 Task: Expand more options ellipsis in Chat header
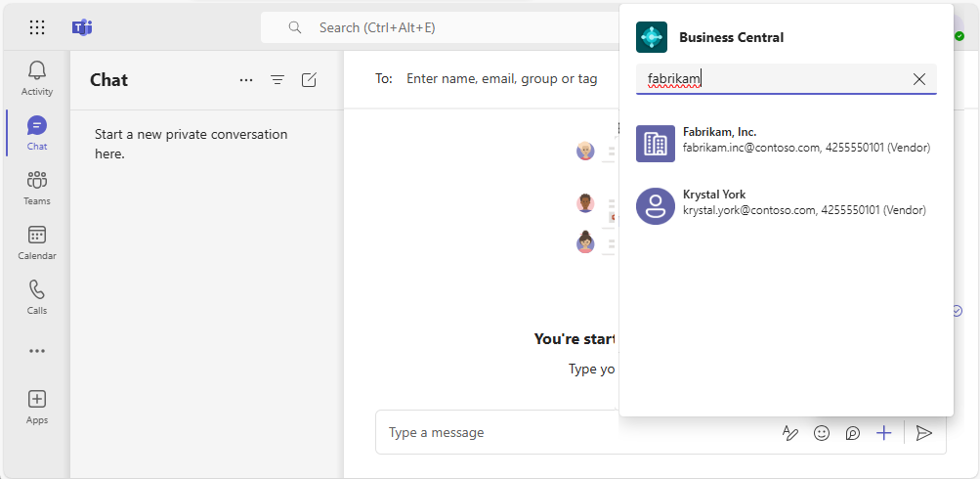pyautogui.click(x=246, y=80)
